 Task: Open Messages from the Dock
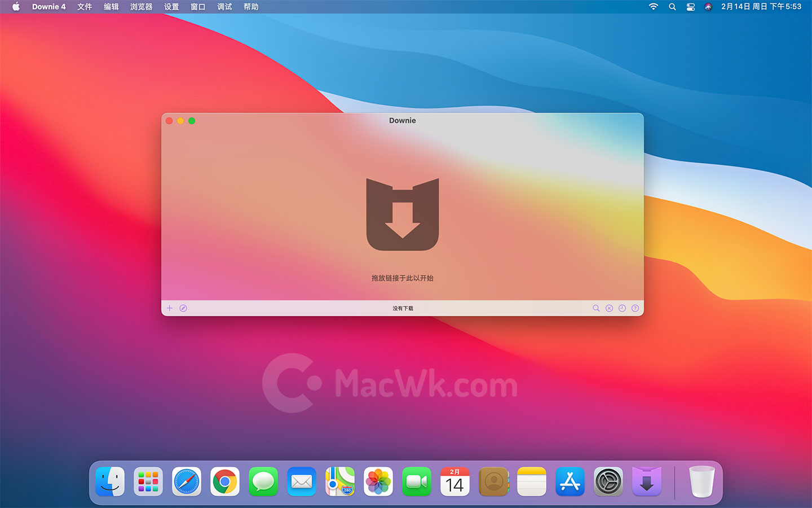[x=263, y=482]
